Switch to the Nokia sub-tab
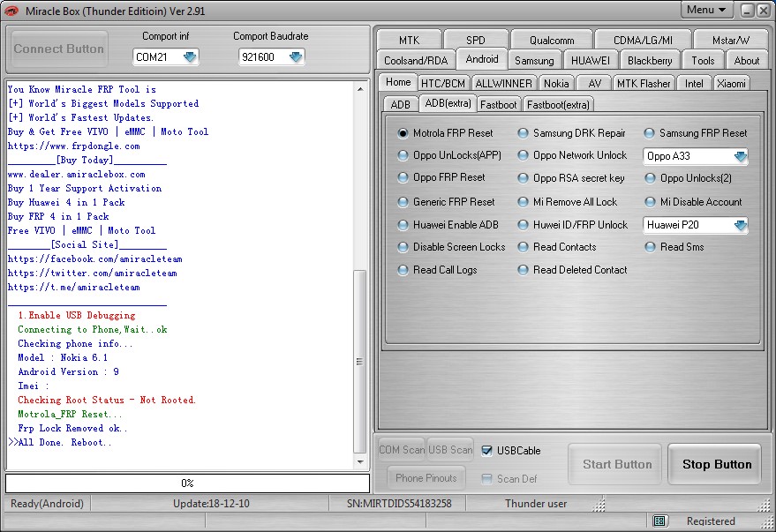 pyautogui.click(x=556, y=84)
